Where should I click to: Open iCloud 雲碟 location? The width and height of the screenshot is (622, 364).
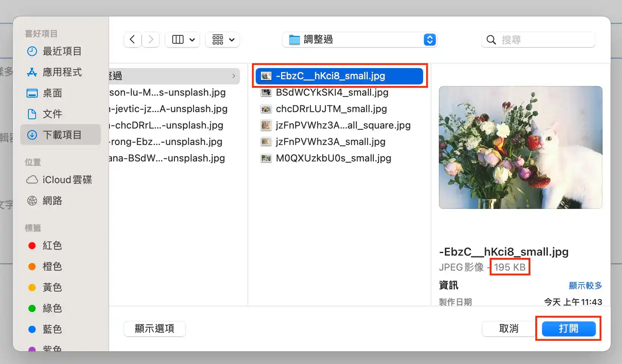[x=67, y=180]
